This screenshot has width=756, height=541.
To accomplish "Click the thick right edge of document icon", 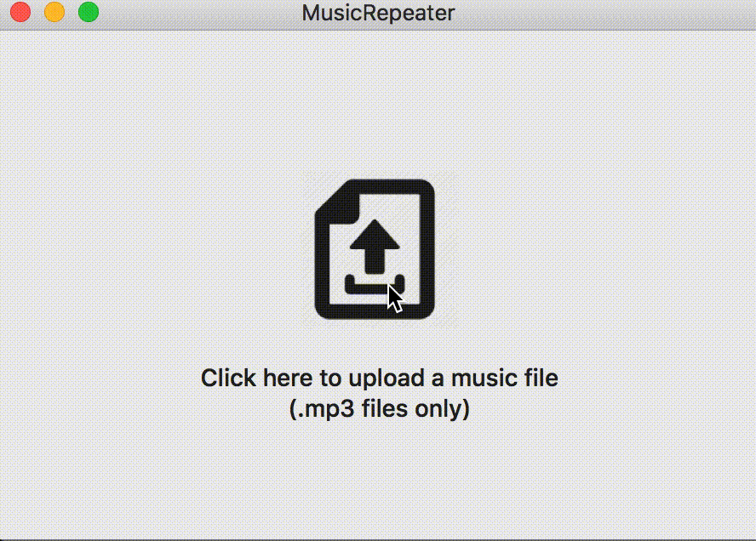I will (x=427, y=249).
